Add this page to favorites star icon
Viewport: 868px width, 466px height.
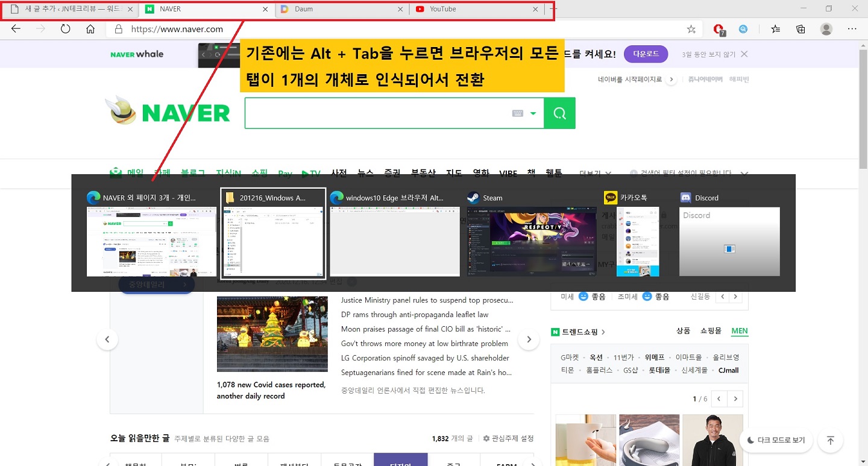pyautogui.click(x=691, y=29)
